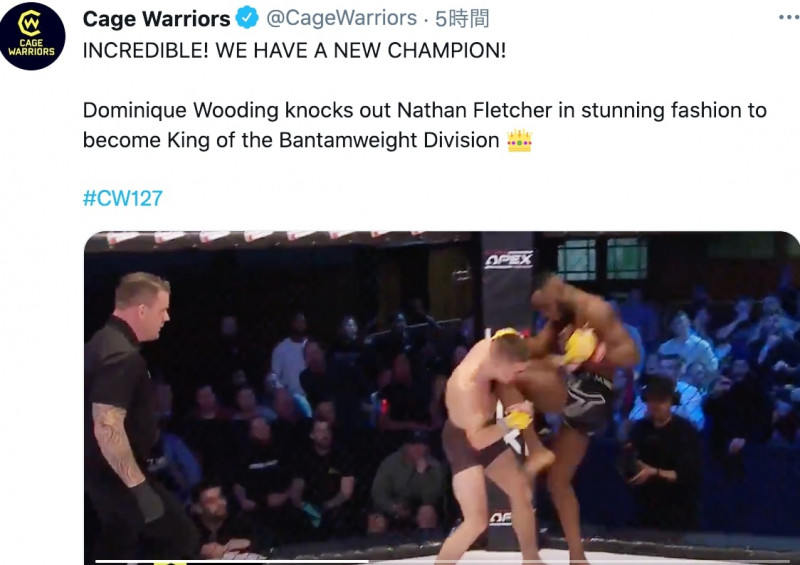Click the 5時間 tweet timestamp
Viewport: 800px width, 565px height.
click(x=462, y=19)
